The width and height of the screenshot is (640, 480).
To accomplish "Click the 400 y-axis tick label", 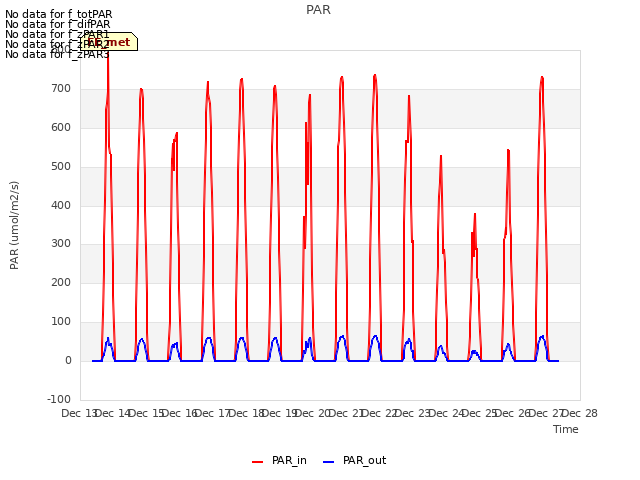I will tap(61, 205).
